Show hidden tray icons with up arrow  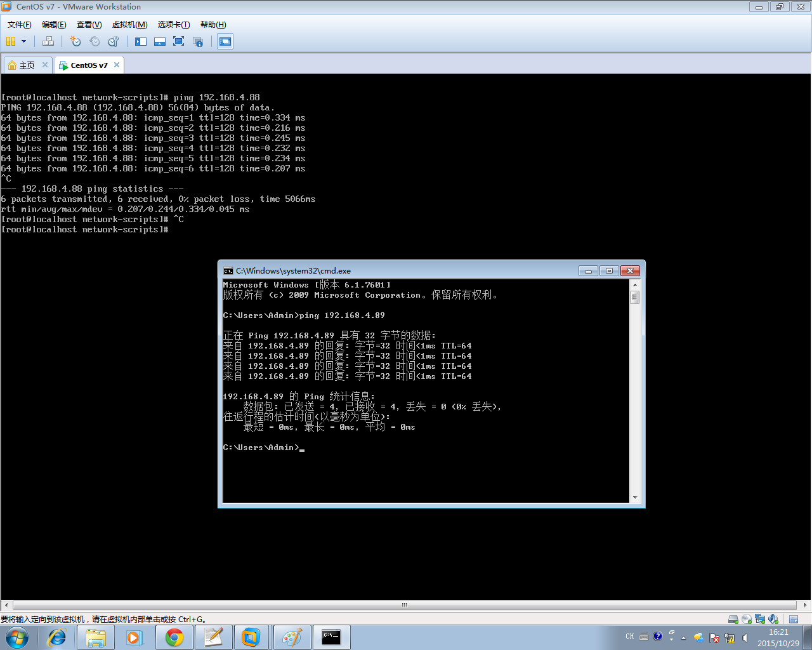683,638
